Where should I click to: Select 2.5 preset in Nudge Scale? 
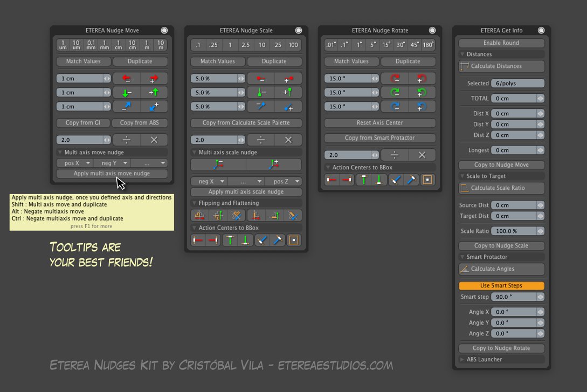pos(246,45)
